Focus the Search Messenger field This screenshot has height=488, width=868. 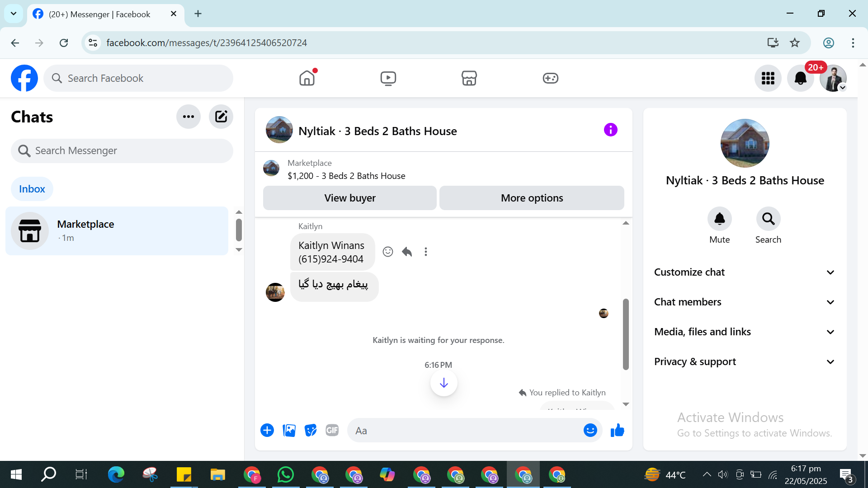pyautogui.click(x=122, y=151)
